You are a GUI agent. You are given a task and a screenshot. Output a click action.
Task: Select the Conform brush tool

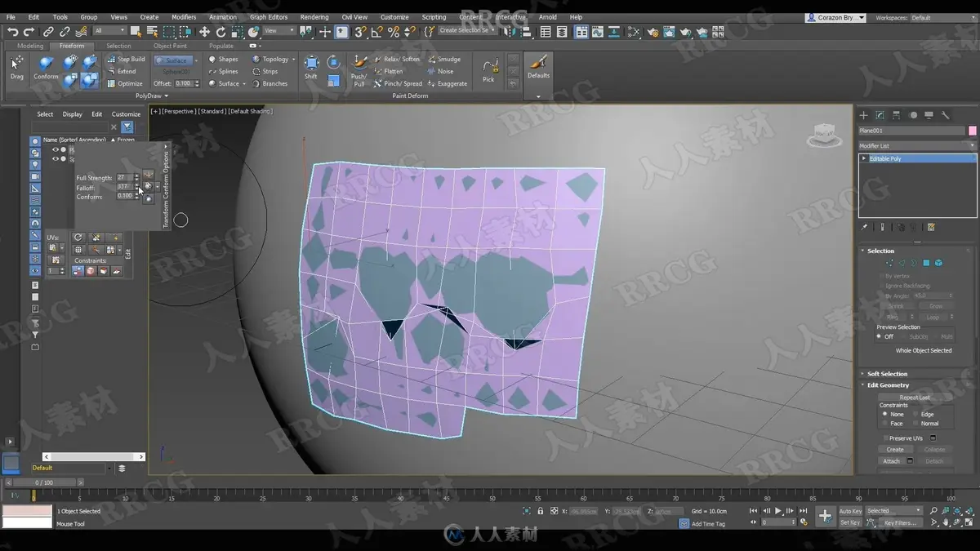coord(46,67)
